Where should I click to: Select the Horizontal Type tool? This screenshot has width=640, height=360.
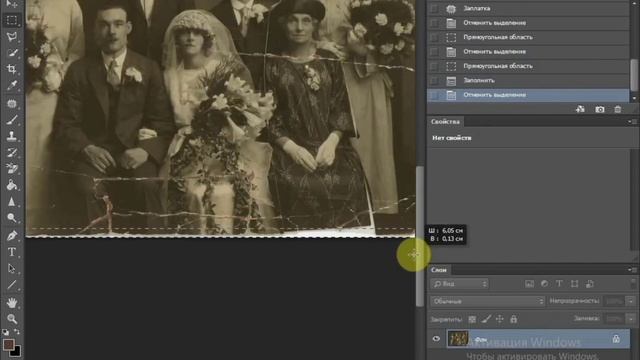tap(12, 252)
